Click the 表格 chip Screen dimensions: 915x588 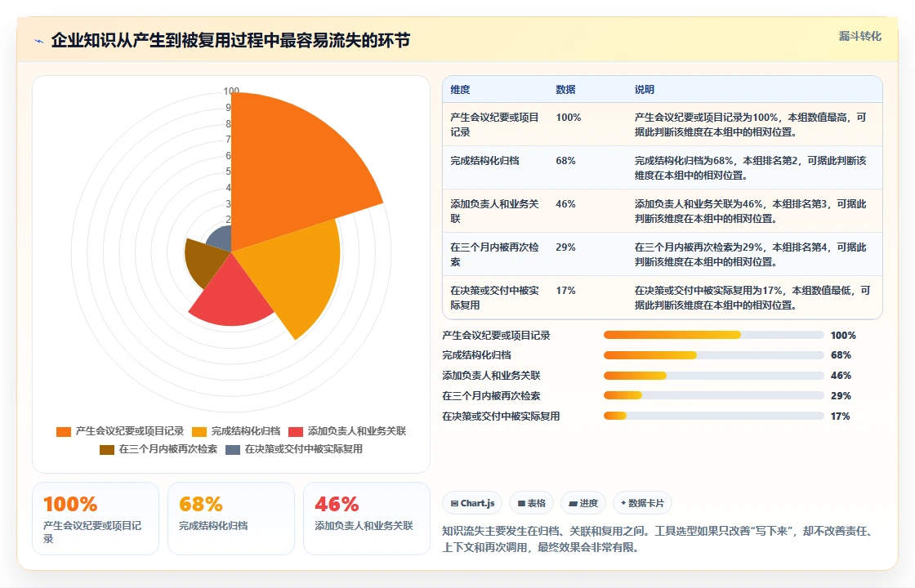[532, 503]
